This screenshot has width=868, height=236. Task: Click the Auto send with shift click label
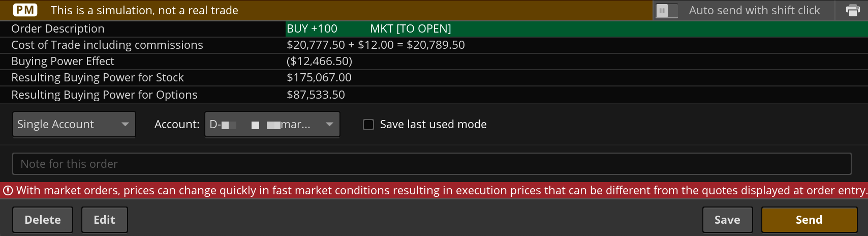[x=754, y=10]
